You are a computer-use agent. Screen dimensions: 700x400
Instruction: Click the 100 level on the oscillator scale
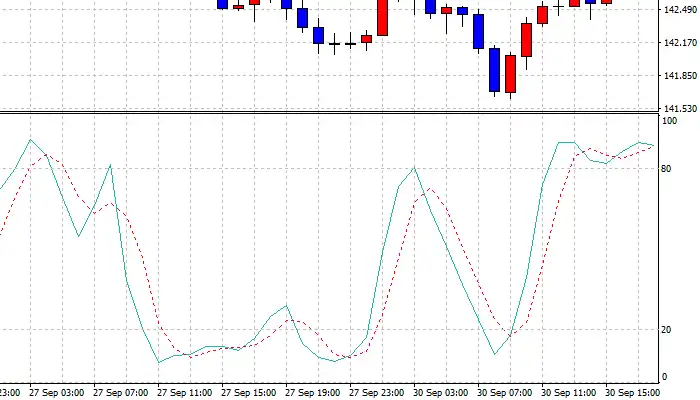[671, 121]
